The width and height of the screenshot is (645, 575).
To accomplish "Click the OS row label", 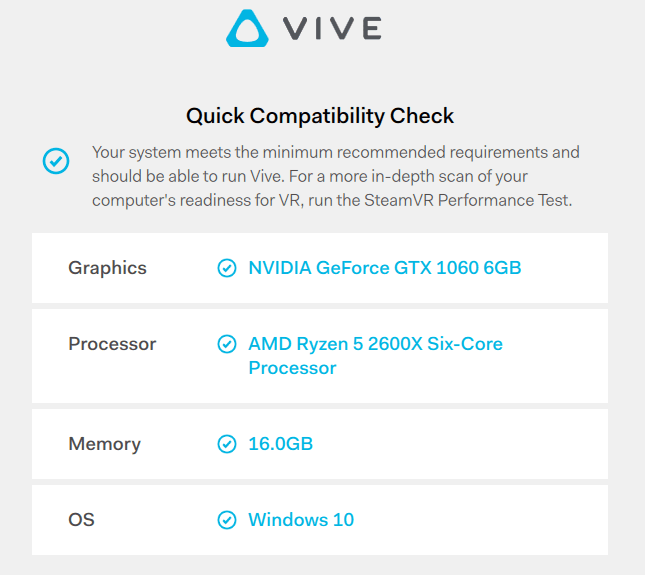I will (x=81, y=520).
